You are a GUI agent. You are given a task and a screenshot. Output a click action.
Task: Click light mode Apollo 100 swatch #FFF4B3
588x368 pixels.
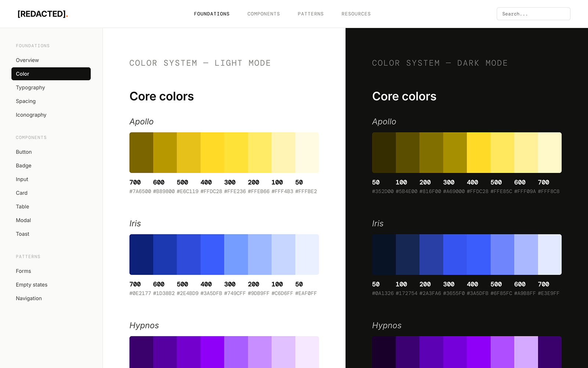click(283, 153)
